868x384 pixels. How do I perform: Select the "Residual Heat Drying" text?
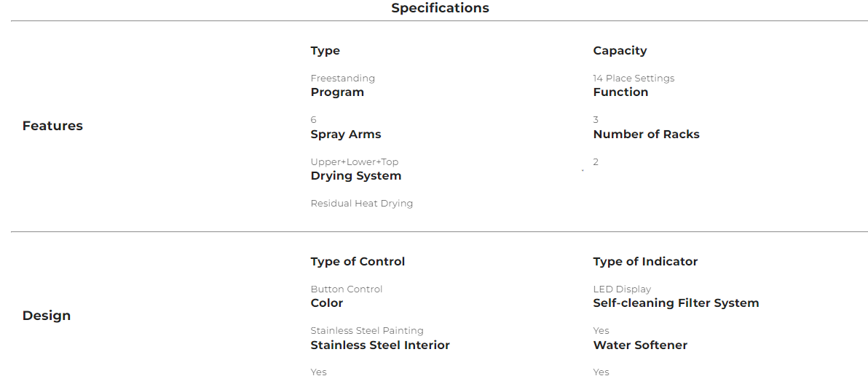click(361, 204)
